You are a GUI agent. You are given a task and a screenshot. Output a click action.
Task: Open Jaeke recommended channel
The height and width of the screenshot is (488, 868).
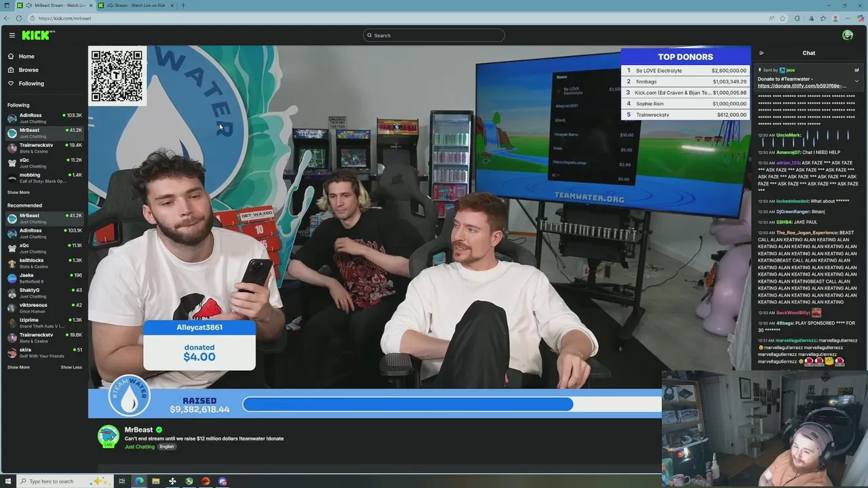(44, 278)
